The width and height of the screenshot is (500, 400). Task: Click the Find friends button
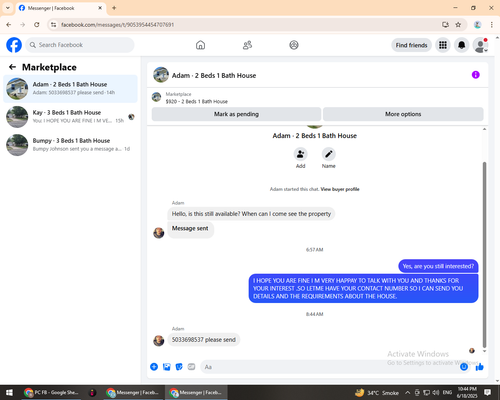(x=411, y=45)
